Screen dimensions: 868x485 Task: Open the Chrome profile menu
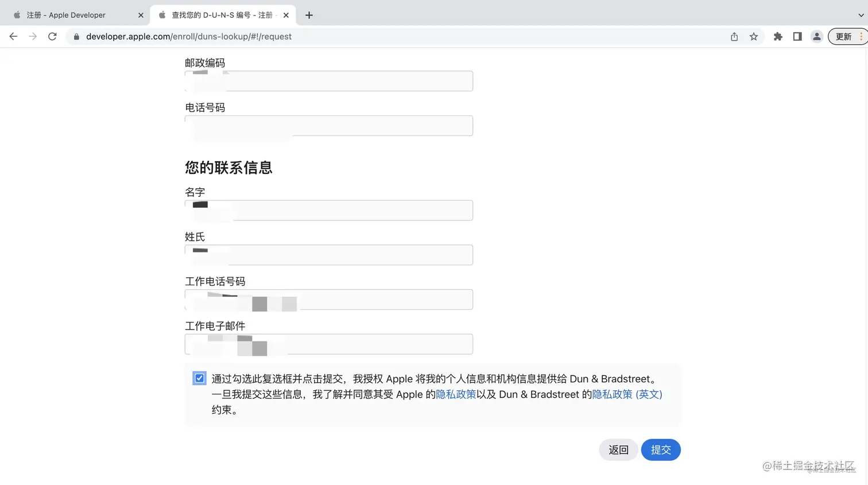click(817, 37)
